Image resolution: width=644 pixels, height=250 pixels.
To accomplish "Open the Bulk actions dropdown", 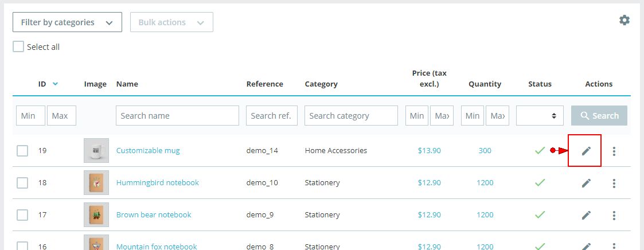I will coord(171,22).
